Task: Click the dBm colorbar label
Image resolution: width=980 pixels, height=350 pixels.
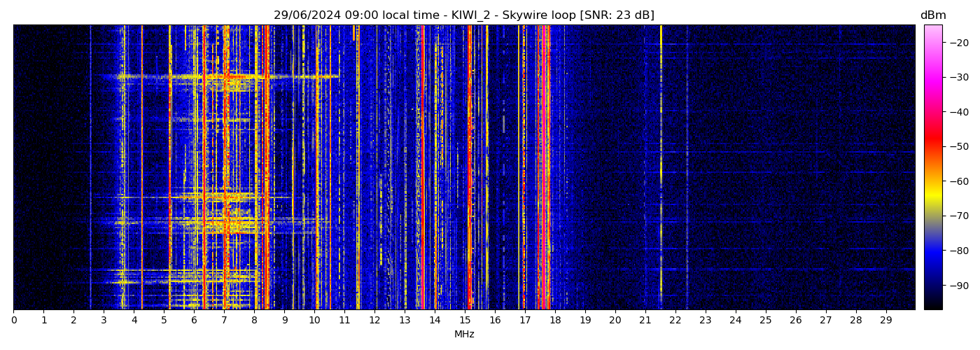Action: click(x=932, y=15)
